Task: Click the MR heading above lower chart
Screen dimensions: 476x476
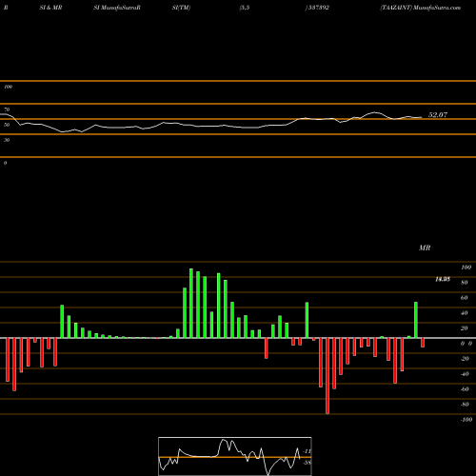Action: tap(425, 248)
